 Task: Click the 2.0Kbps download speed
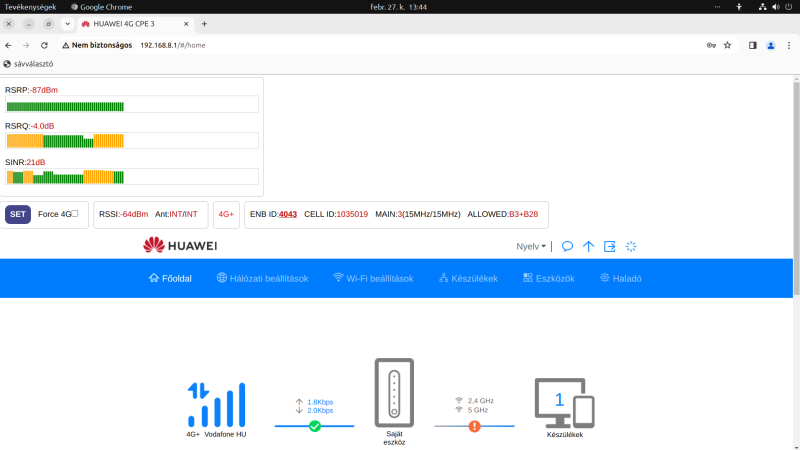point(320,411)
